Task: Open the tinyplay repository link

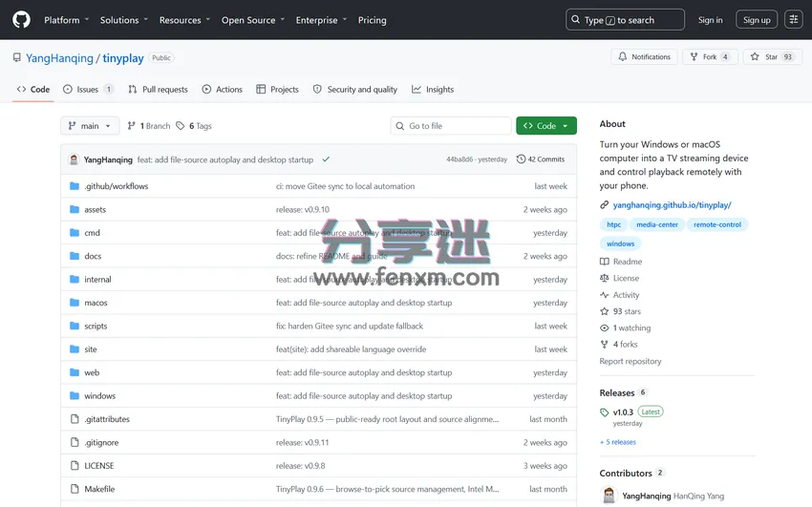Action: coord(122,58)
